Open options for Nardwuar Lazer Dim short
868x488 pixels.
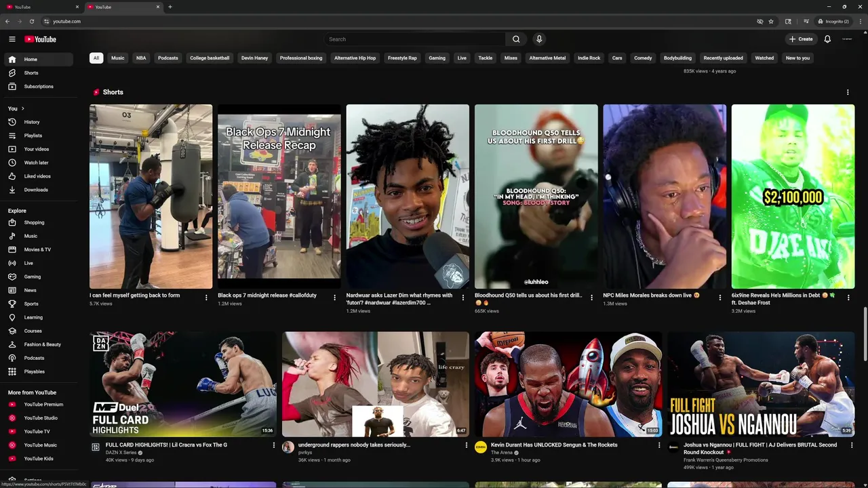[x=463, y=297]
